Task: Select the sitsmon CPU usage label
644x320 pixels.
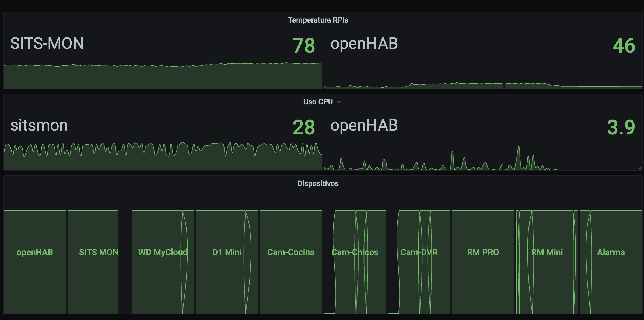Action: [39, 125]
